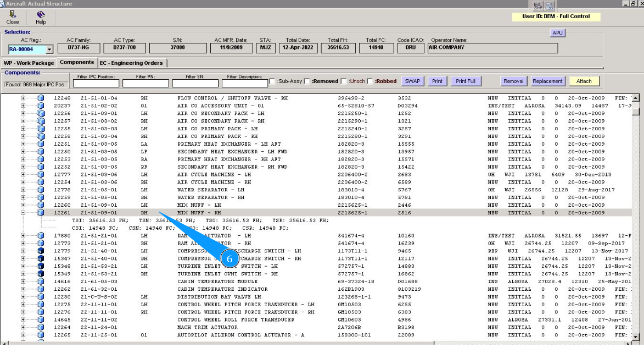The height and width of the screenshot is (348, 644).
Task: Select cube icon for row 12778
Action: click(x=41, y=190)
